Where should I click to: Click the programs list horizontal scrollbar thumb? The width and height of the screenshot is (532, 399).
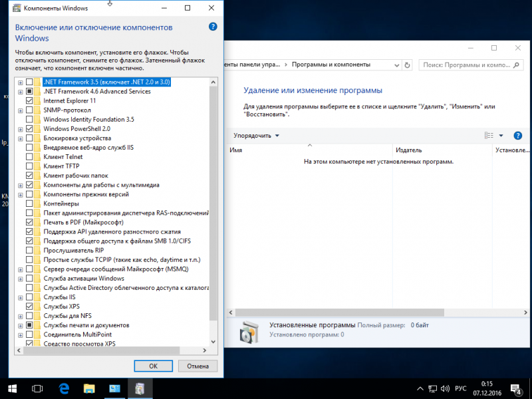tap(340, 312)
